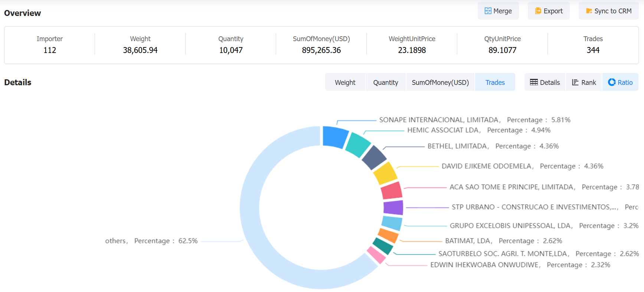This screenshot has height=292, width=644.
Task: Click the Details section heading
Action: pos(18,82)
